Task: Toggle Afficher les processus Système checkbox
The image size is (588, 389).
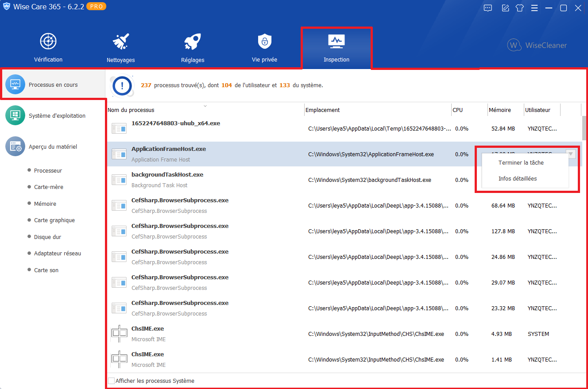Action: click(x=112, y=381)
